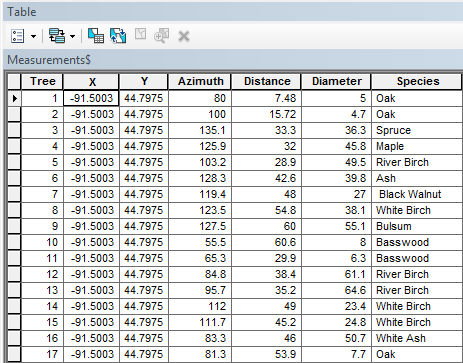Screen dimensions: 463x363
Task: Expand the Related Tables dropdown arrow
Action: pos(73,36)
